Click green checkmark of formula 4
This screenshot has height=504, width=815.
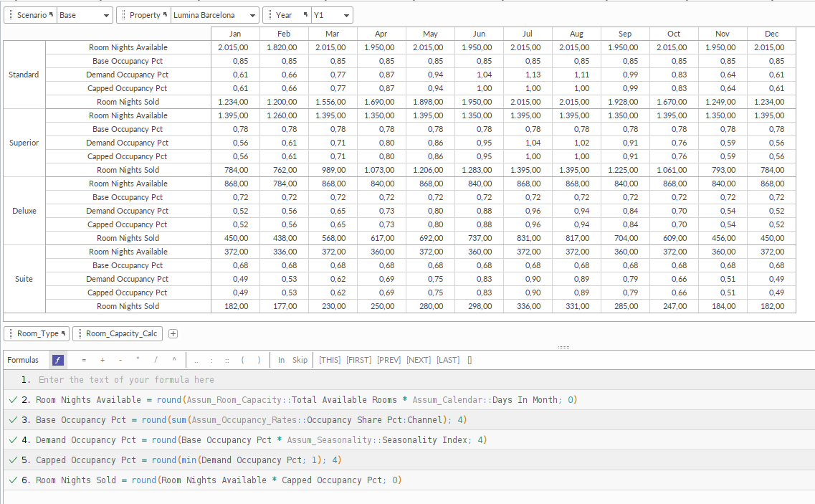(x=14, y=440)
